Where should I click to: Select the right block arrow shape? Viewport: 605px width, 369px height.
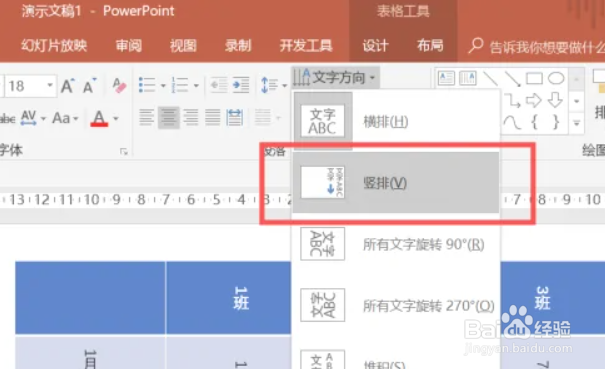coord(534,100)
